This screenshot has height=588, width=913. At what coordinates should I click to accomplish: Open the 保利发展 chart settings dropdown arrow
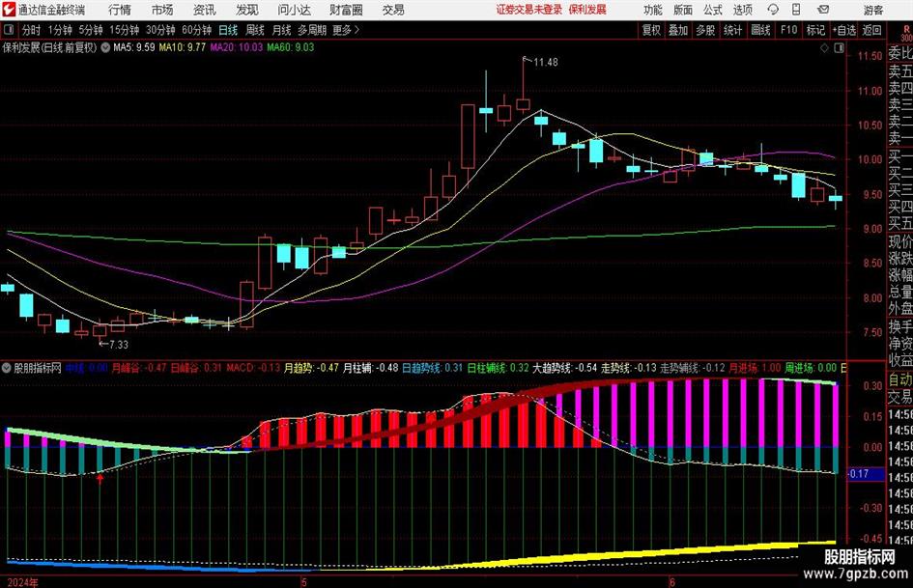click(105, 47)
